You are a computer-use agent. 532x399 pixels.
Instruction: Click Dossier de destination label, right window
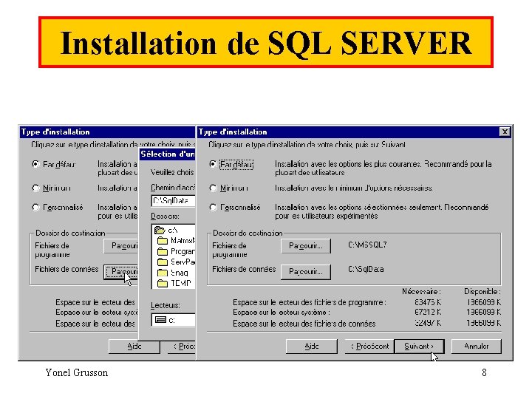(x=248, y=233)
